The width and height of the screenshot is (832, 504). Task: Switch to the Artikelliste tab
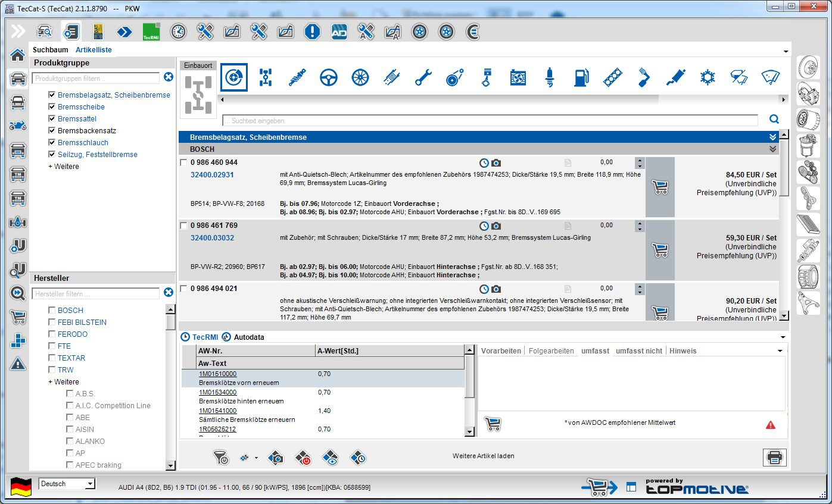tap(94, 50)
